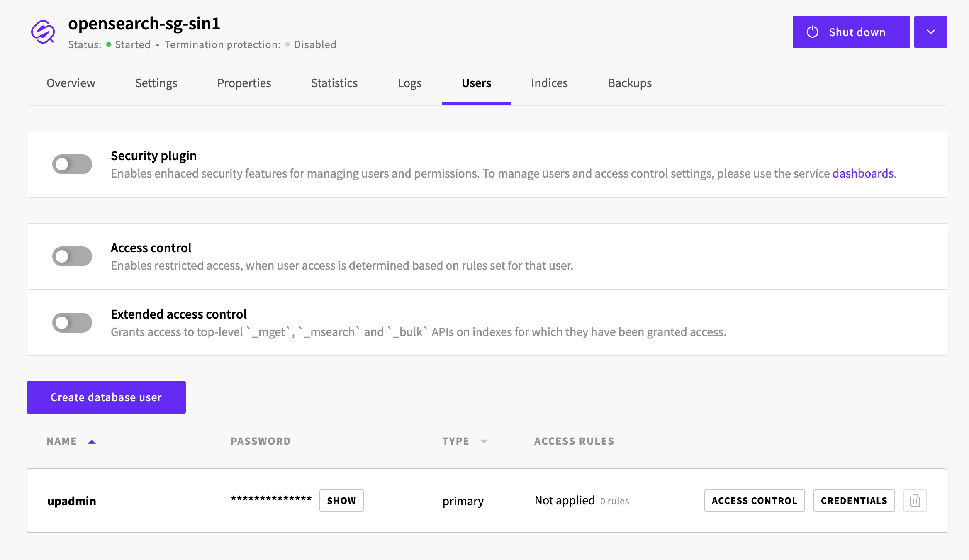This screenshot has width=969, height=560.
Task: Show the upadmin password
Action: coord(341,501)
